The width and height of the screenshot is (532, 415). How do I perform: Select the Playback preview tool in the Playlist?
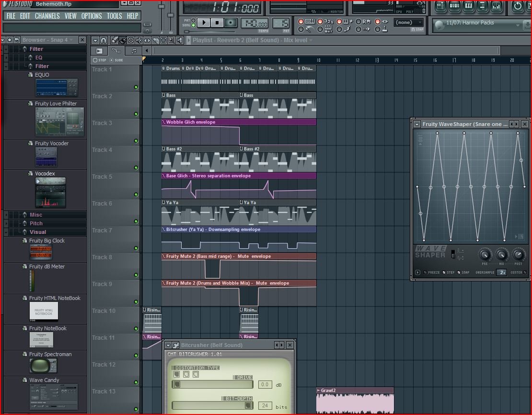tap(179, 40)
